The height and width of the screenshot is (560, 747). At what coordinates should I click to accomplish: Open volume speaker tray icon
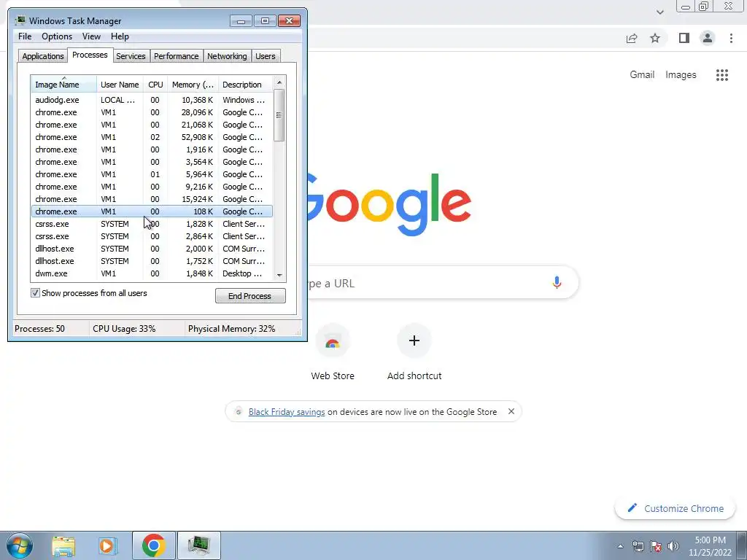[x=673, y=546]
